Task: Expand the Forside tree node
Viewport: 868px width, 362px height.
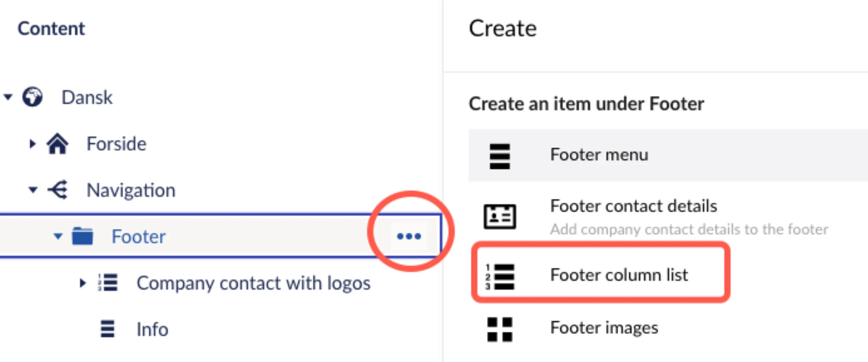Action: click(32, 144)
